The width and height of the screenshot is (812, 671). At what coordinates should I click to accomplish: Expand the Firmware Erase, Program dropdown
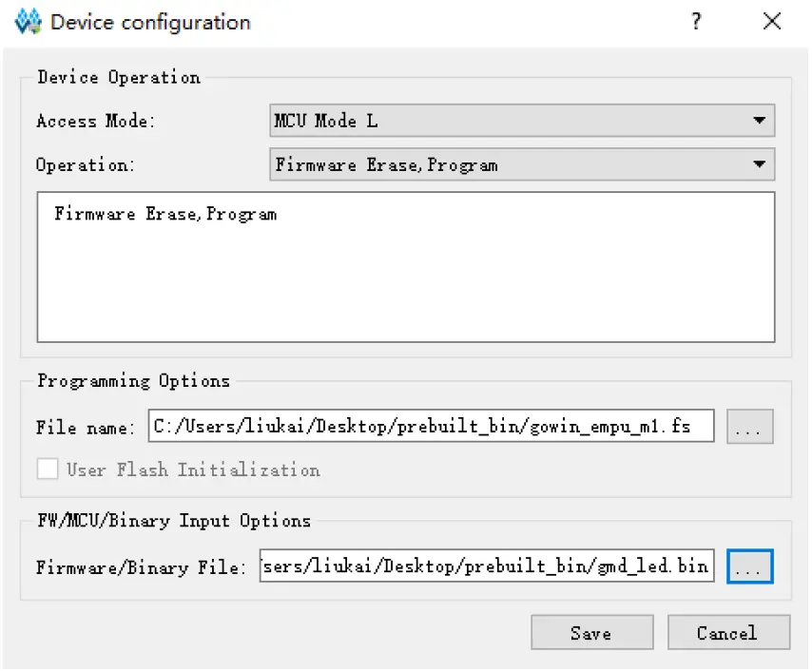(x=521, y=163)
